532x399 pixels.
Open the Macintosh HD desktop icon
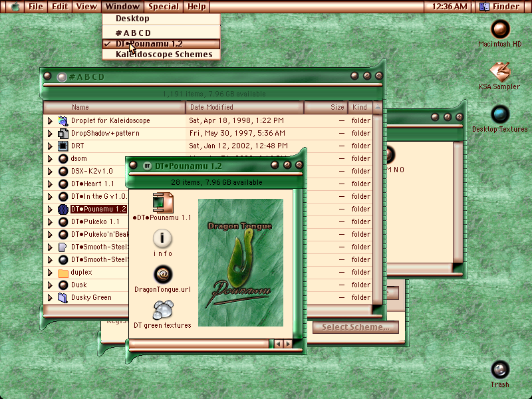[500, 29]
